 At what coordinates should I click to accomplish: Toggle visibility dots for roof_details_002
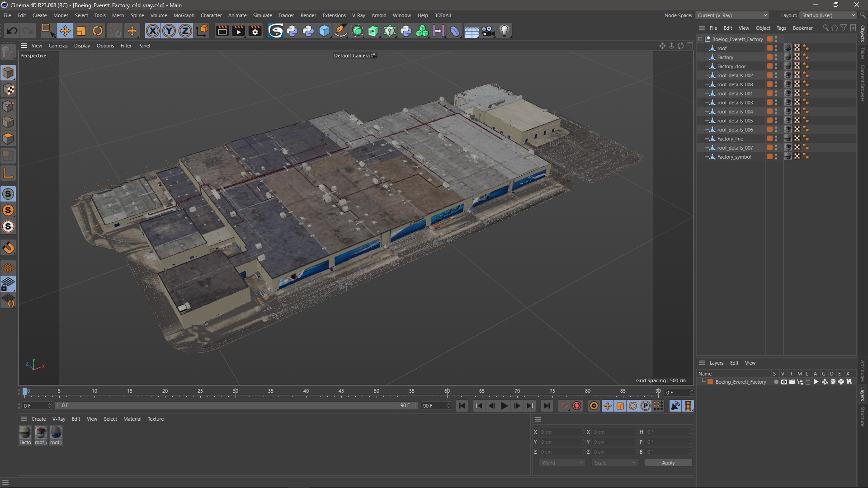coord(776,75)
